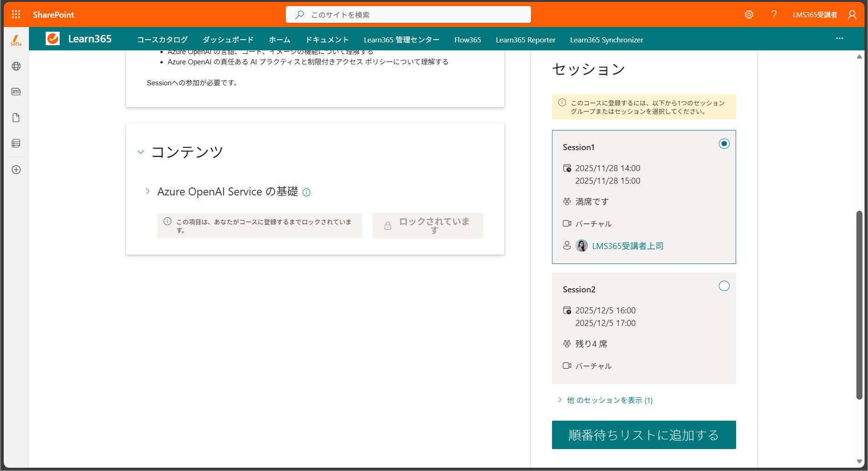Click the Learn365 logo icon
868x471 pixels.
(53, 38)
